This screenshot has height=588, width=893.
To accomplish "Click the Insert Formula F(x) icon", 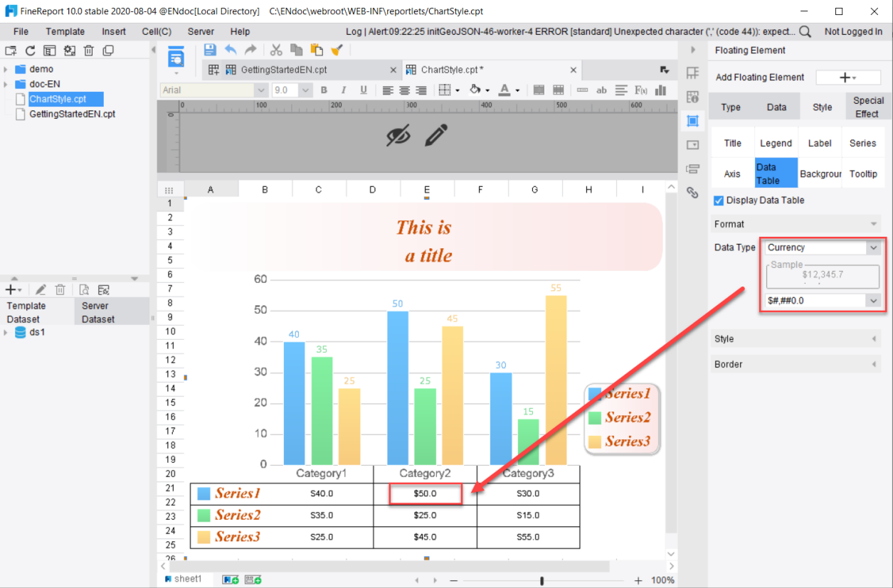I will (641, 90).
